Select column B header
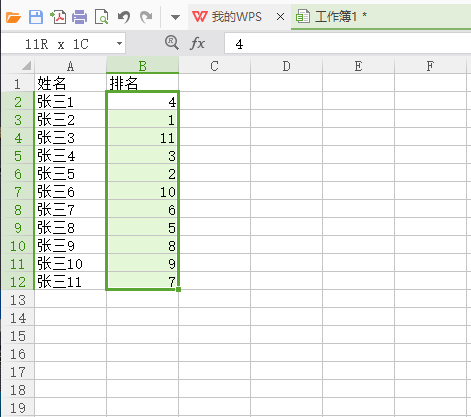The width and height of the screenshot is (471, 417). pos(143,66)
